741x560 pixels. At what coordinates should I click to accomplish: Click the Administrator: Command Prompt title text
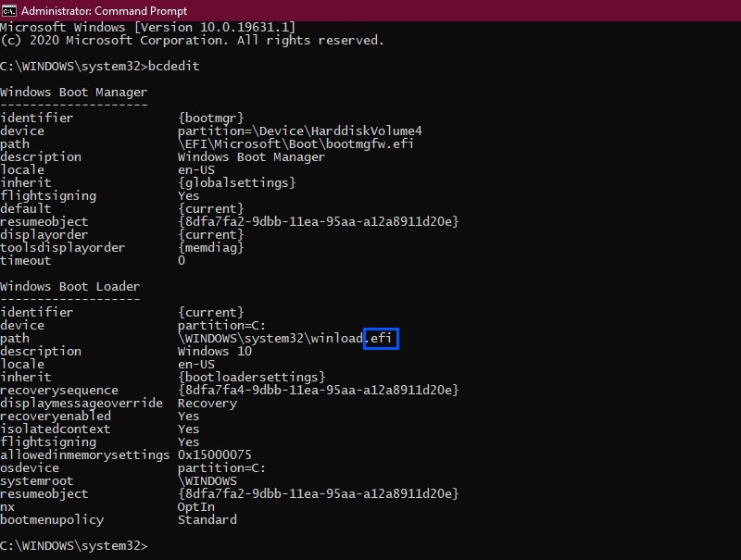(104, 11)
